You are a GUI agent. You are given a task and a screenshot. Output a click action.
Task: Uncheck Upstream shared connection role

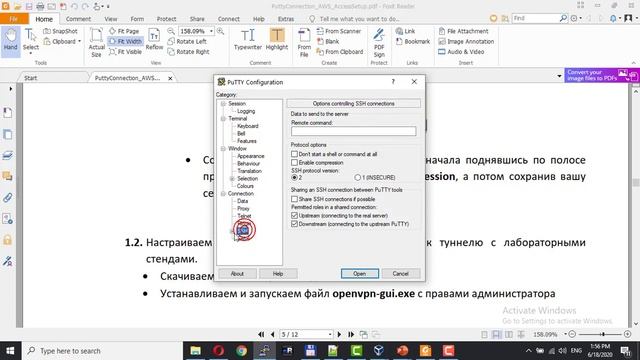click(294, 215)
